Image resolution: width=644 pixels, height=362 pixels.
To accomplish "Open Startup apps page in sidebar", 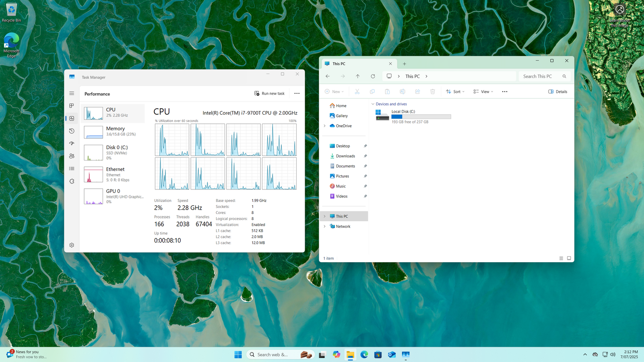I will click(72, 143).
